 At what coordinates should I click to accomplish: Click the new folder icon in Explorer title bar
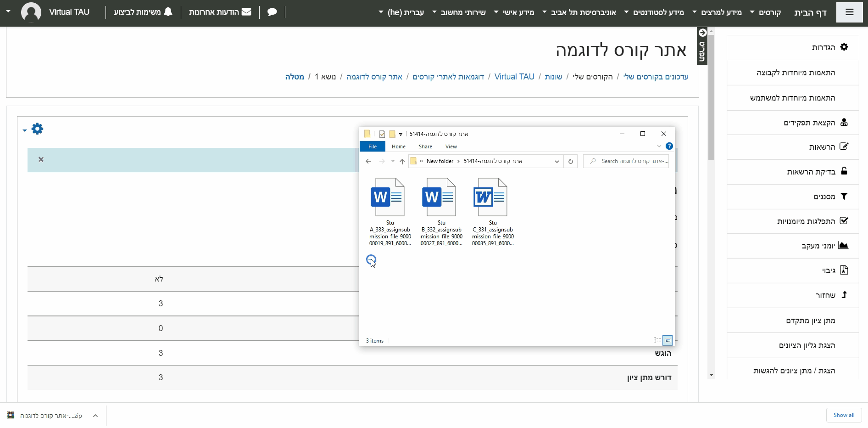pos(392,134)
